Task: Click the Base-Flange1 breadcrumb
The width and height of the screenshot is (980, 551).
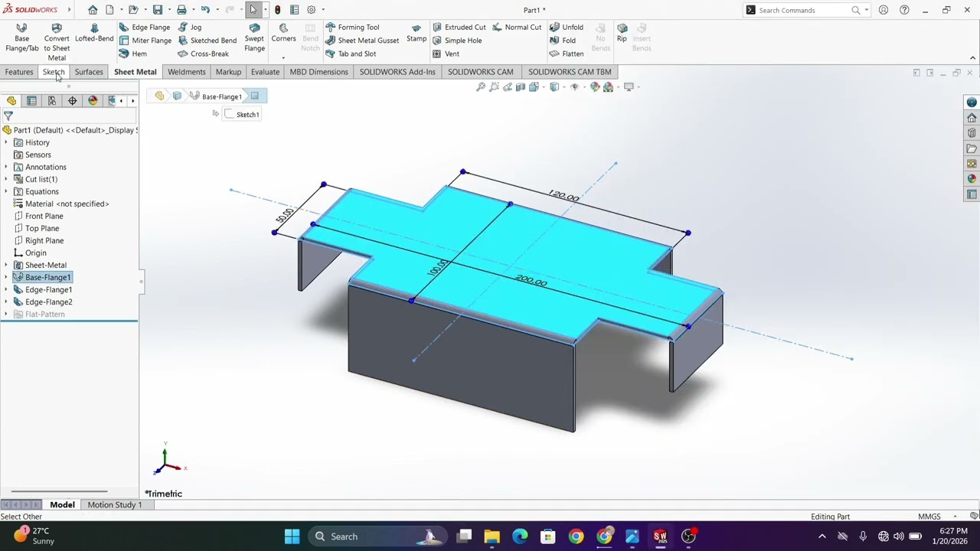Action: tap(216, 96)
